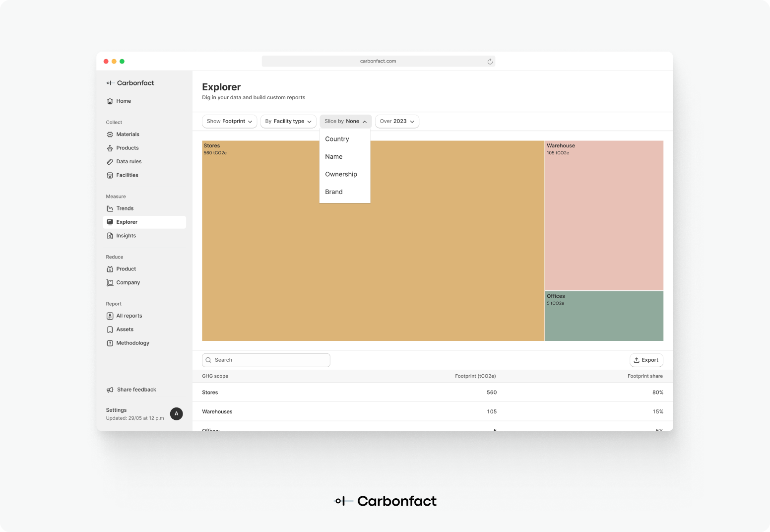Click the Home house icon
Screen dimensions: 770x532
pyautogui.click(x=110, y=101)
